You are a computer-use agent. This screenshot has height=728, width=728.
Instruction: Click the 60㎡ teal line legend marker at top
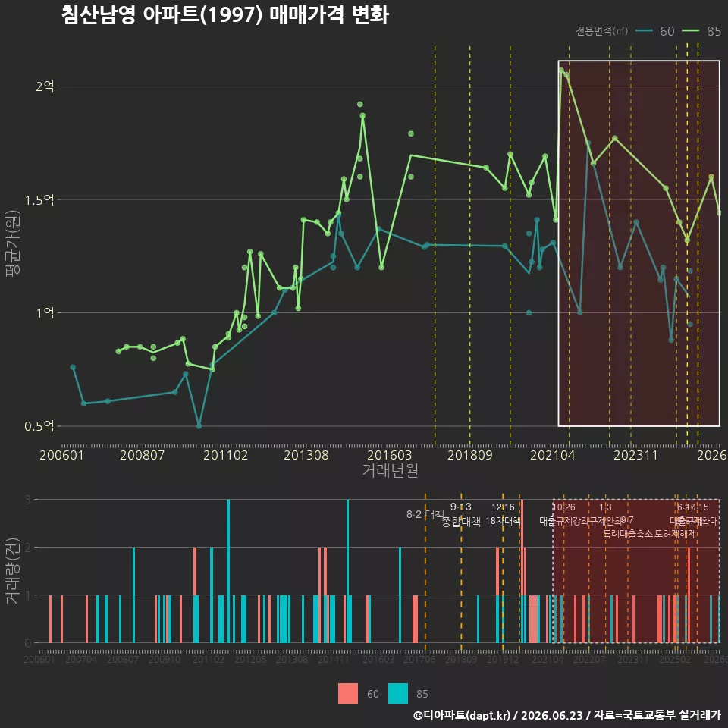click(x=644, y=31)
